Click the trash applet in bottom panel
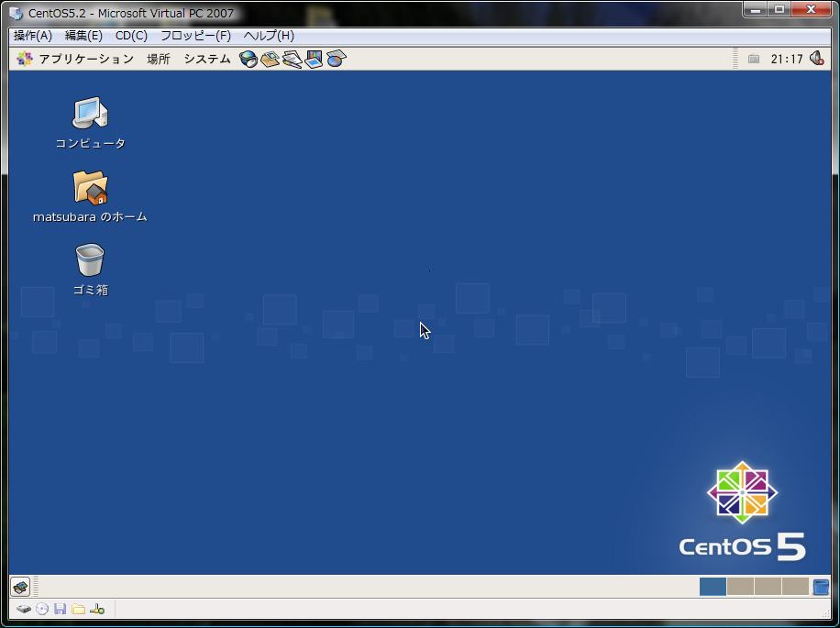840x628 pixels. tap(821, 587)
